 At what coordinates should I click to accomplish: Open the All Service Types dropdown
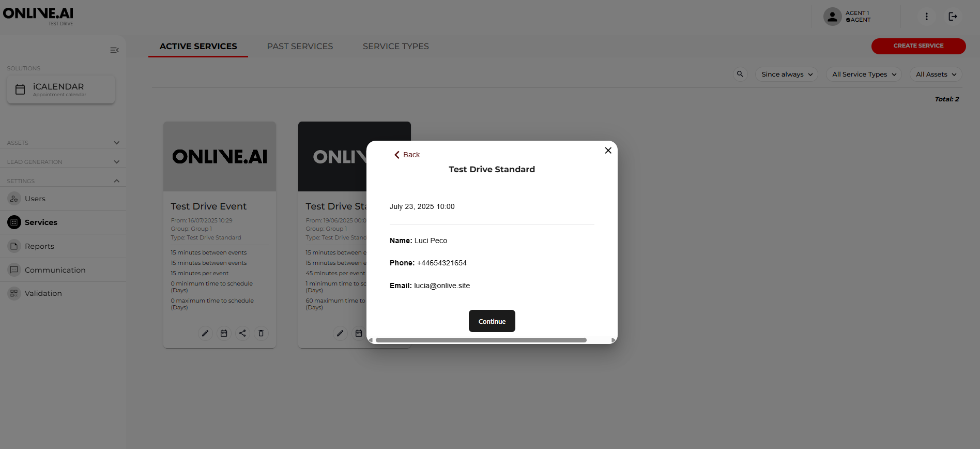tap(864, 74)
